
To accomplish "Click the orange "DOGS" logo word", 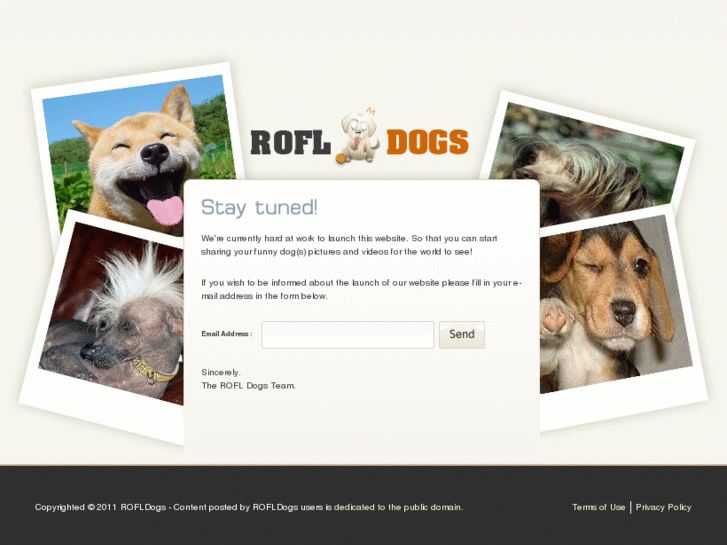I will click(x=427, y=141).
